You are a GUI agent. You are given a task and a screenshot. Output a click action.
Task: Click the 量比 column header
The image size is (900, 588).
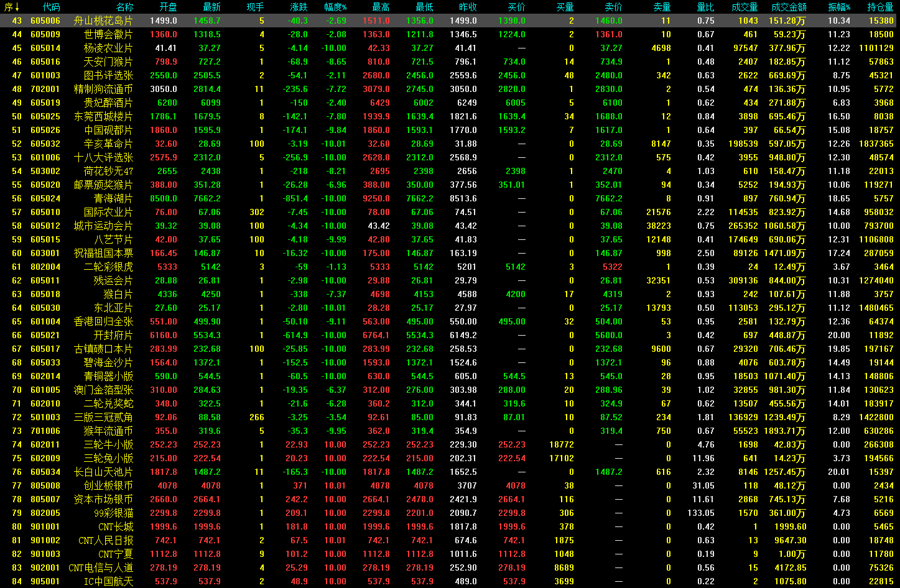[x=706, y=7]
